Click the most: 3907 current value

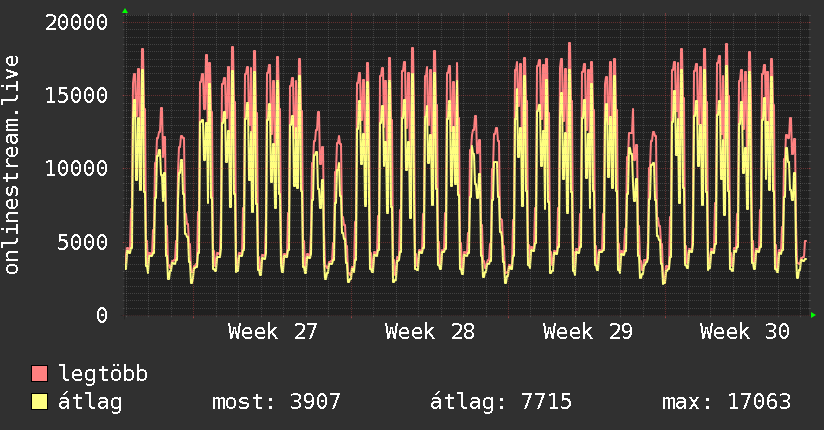tap(276, 402)
